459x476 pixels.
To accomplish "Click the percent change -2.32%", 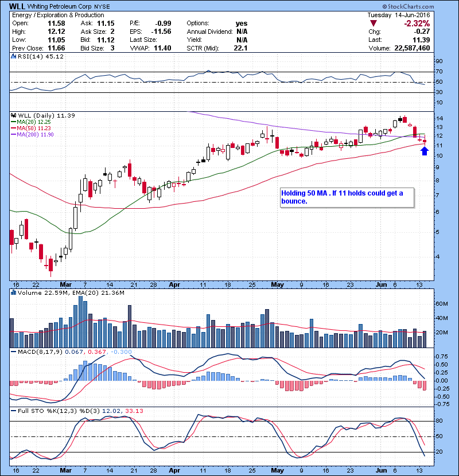I will coord(417,24).
